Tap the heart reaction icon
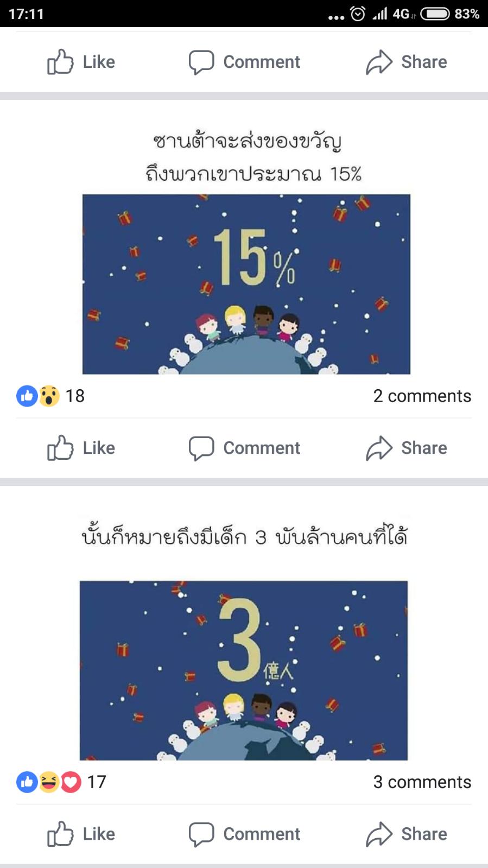488x868 pixels. [x=71, y=782]
